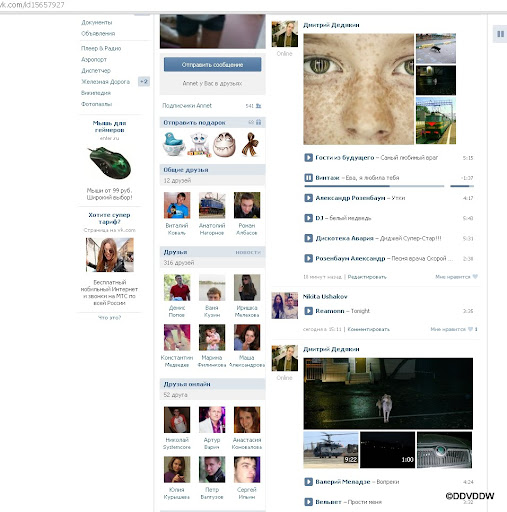Screen dimensions: 507x512
Task: Play Reamonn – Tonight track
Action: pyautogui.click(x=308, y=311)
